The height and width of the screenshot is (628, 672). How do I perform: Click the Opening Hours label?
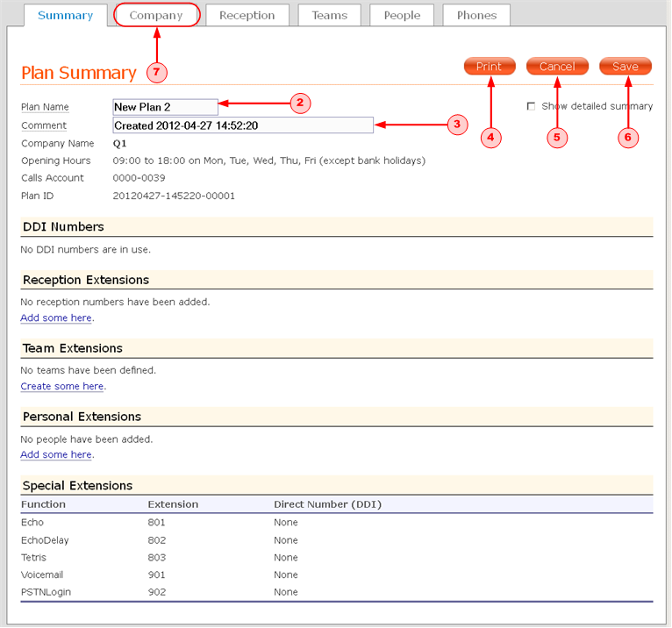click(x=56, y=161)
